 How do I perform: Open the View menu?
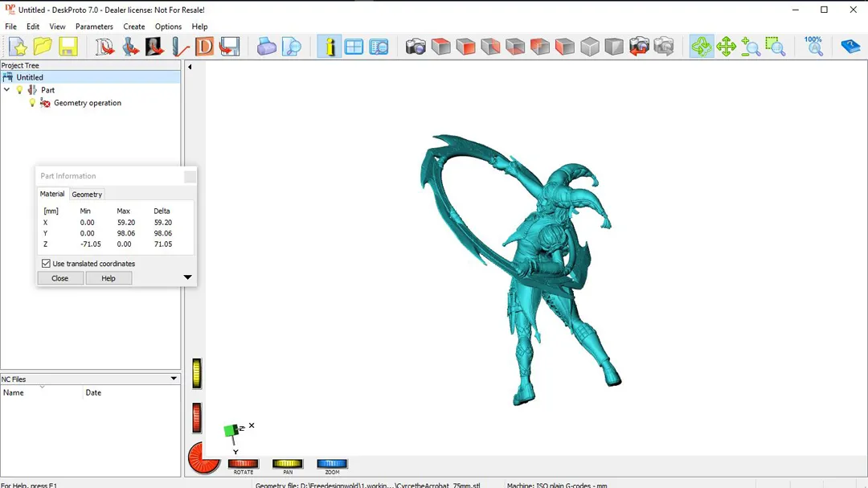[57, 27]
